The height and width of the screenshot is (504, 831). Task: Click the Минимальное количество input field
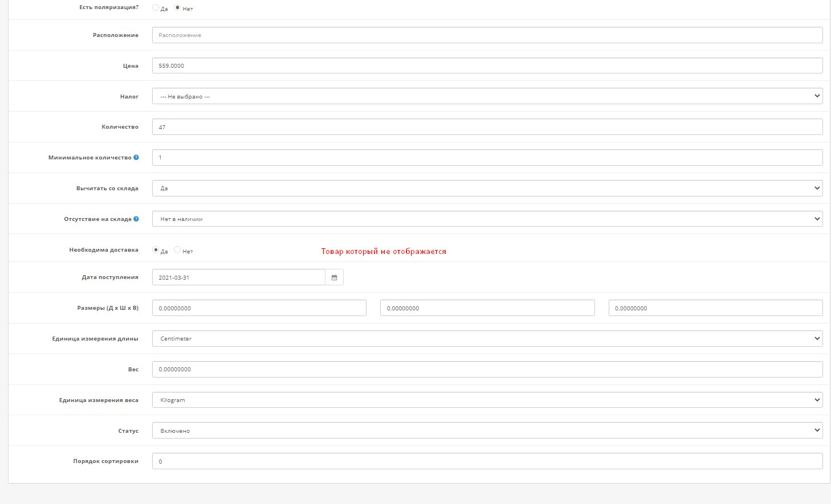click(x=487, y=158)
